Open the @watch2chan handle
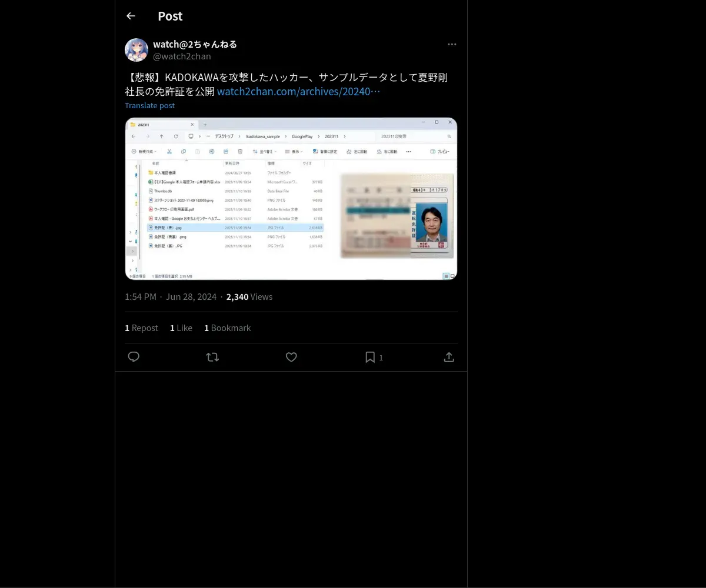The height and width of the screenshot is (588, 706). pyautogui.click(x=182, y=56)
